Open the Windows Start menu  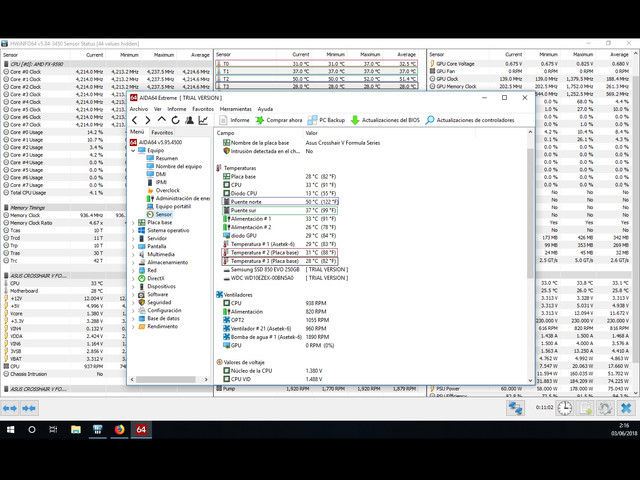[x=11, y=429]
